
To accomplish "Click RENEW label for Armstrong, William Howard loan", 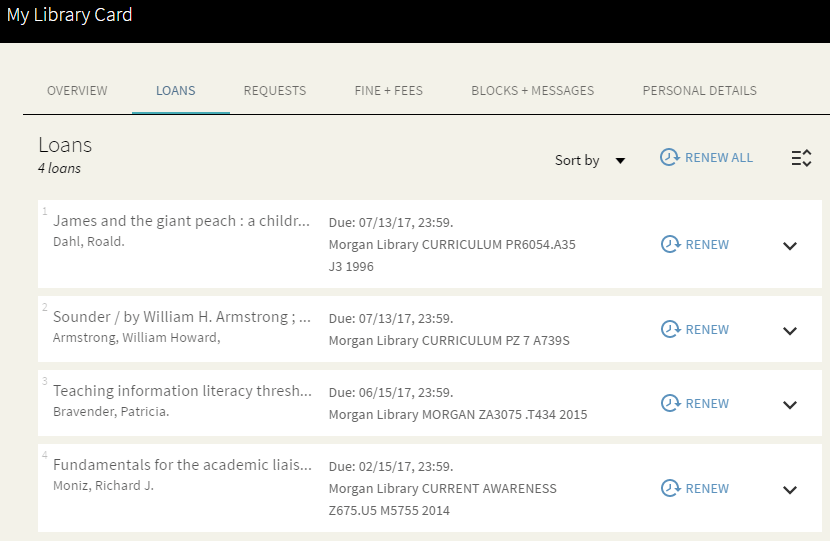I will tap(707, 329).
